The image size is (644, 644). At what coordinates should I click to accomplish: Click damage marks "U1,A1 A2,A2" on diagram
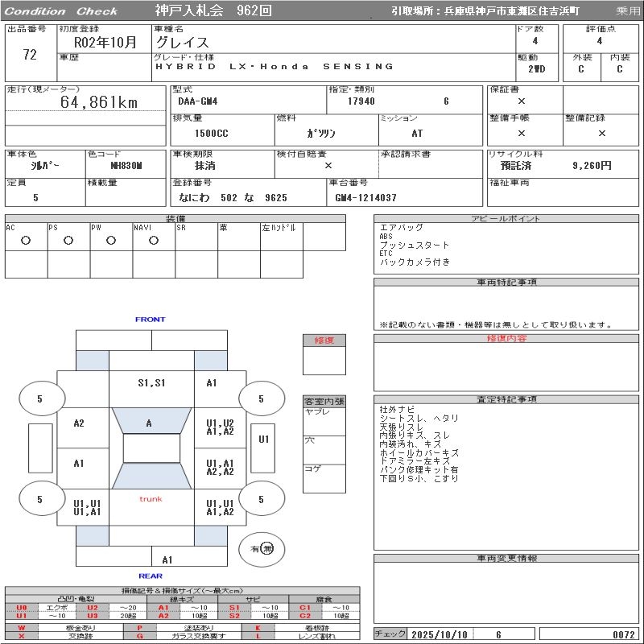tap(220, 468)
